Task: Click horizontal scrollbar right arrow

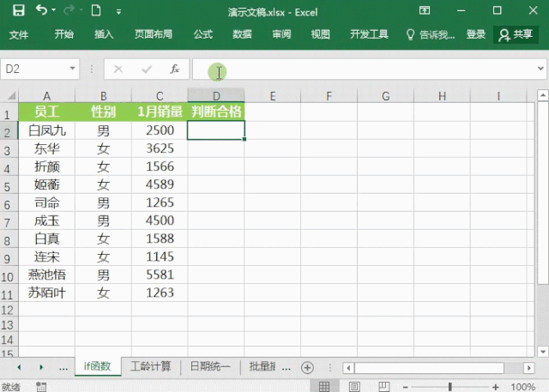Action: 529,368
